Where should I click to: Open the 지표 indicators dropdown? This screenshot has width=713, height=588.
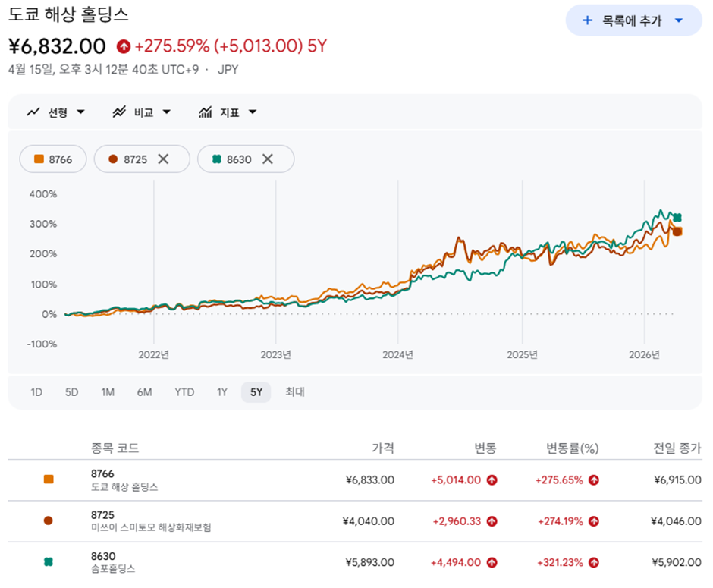[253, 112]
